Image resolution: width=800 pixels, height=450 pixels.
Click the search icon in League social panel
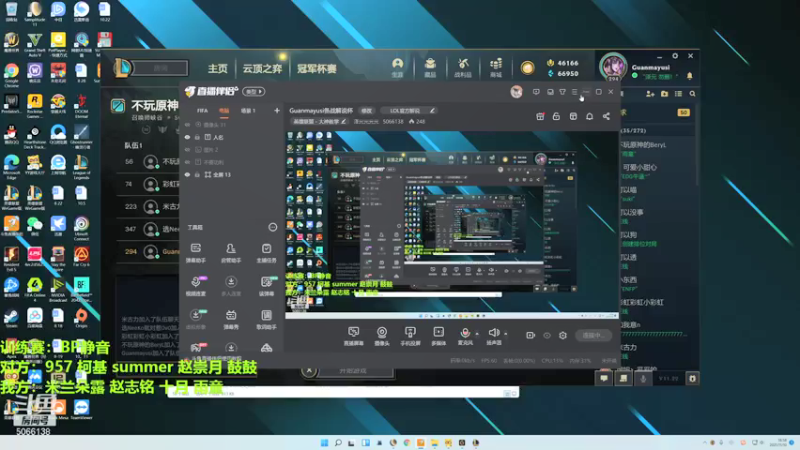[x=692, y=94]
